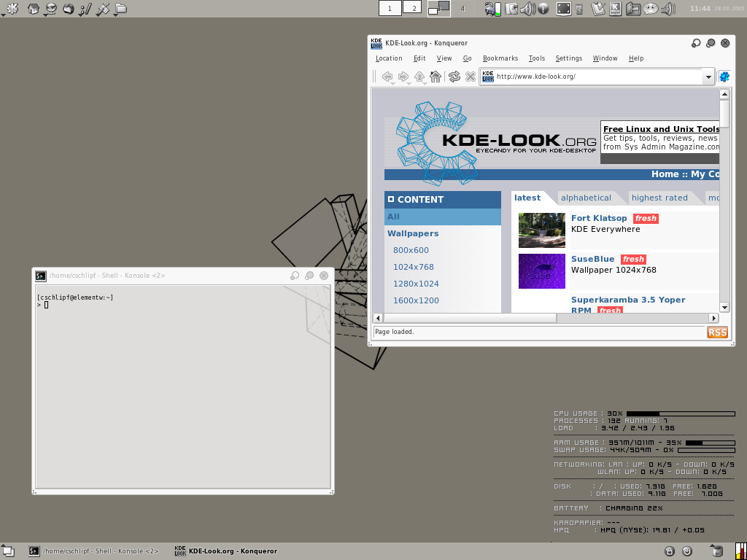
Task: Click the Fort Klatsop thumbnail image
Action: coord(542,230)
